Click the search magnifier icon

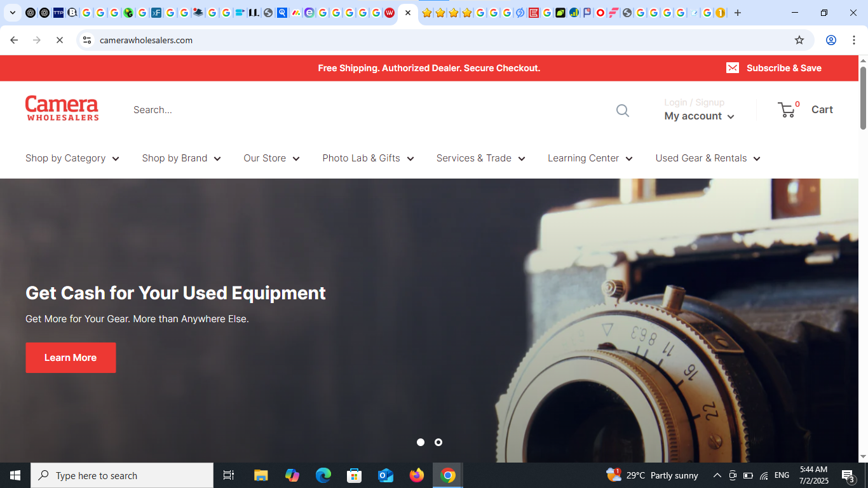coord(623,111)
